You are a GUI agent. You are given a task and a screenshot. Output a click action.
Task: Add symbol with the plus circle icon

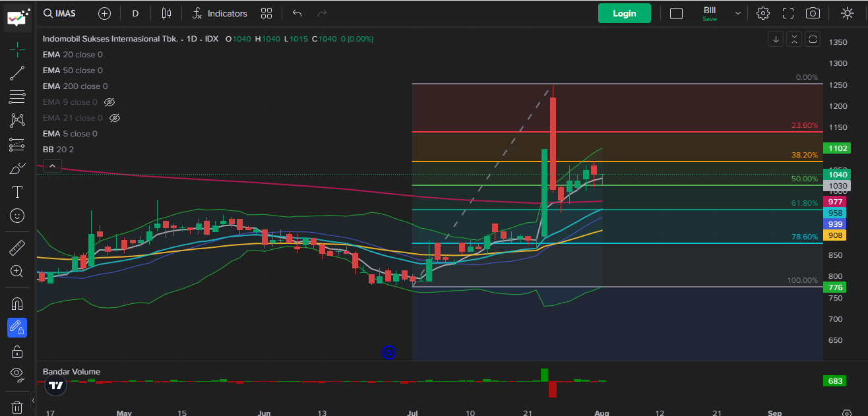104,13
